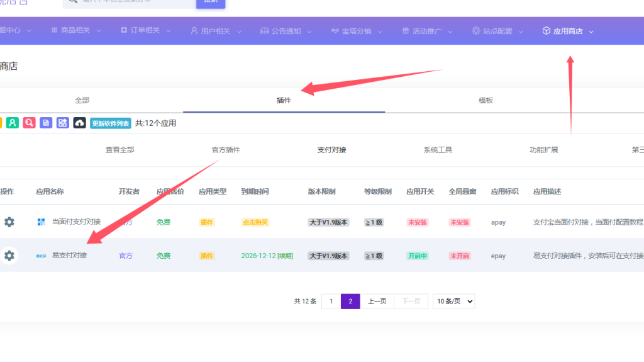Image resolution: width=644 pixels, height=362 pixels.
Task: Click the pink search magnifier icon
Action: coord(29,123)
